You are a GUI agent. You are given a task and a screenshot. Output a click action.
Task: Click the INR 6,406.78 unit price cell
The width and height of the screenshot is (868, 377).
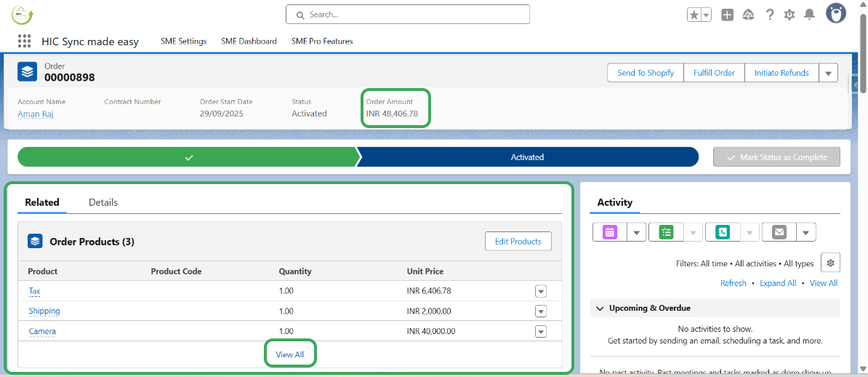(x=429, y=291)
